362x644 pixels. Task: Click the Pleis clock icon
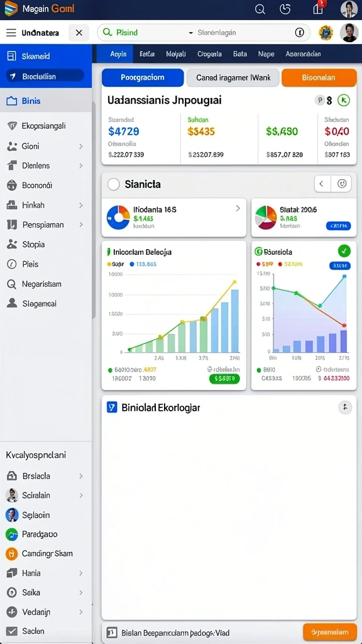[12, 264]
